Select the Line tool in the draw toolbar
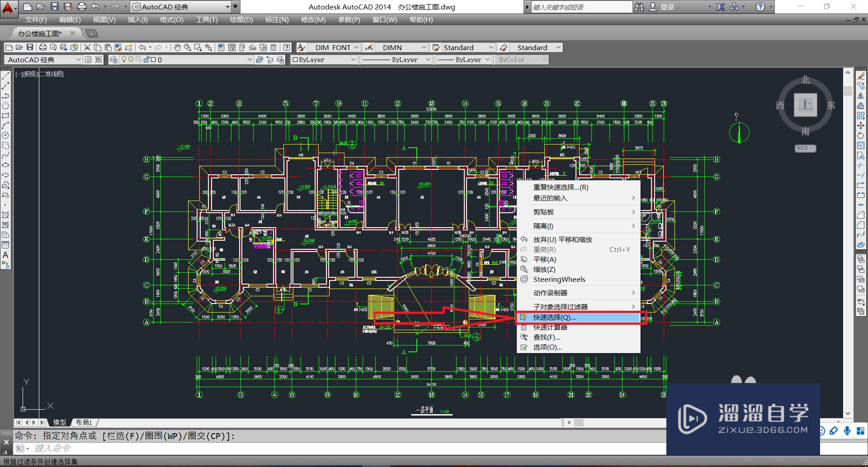This screenshot has height=467, width=868. point(5,76)
